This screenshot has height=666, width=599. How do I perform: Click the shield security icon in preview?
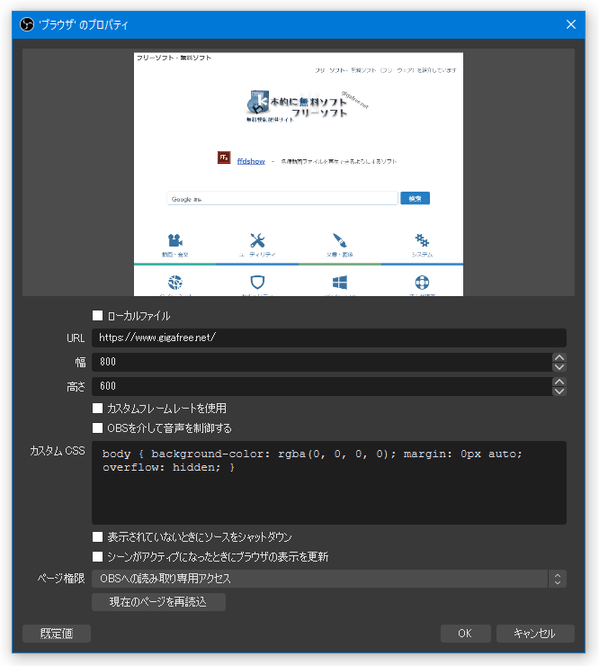[257, 282]
